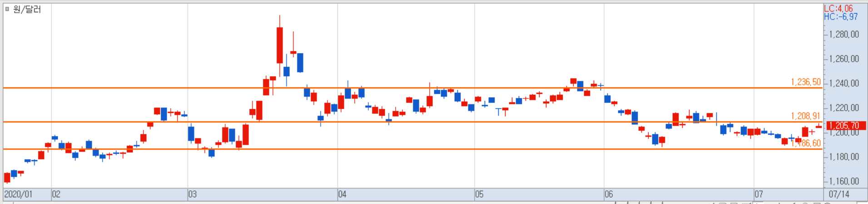The width and height of the screenshot is (868, 204).
Task: Click the 1,180.00 price axis label
Action: tap(844, 157)
